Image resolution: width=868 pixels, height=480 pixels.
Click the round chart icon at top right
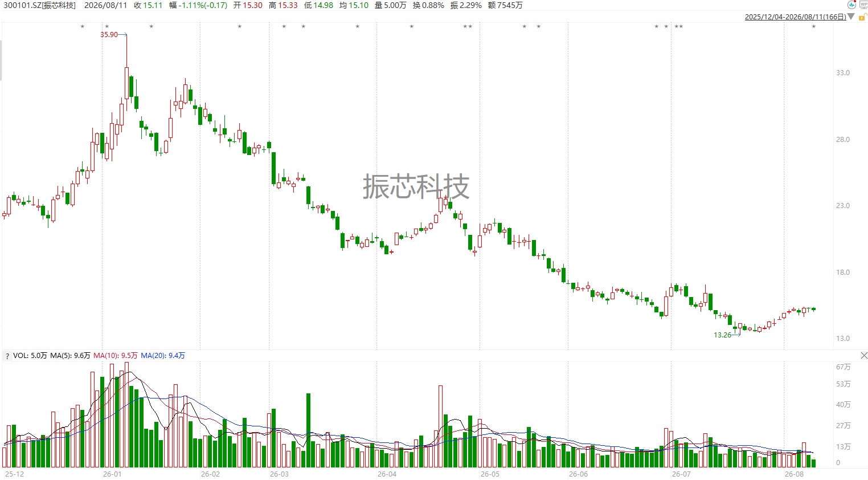click(851, 5)
